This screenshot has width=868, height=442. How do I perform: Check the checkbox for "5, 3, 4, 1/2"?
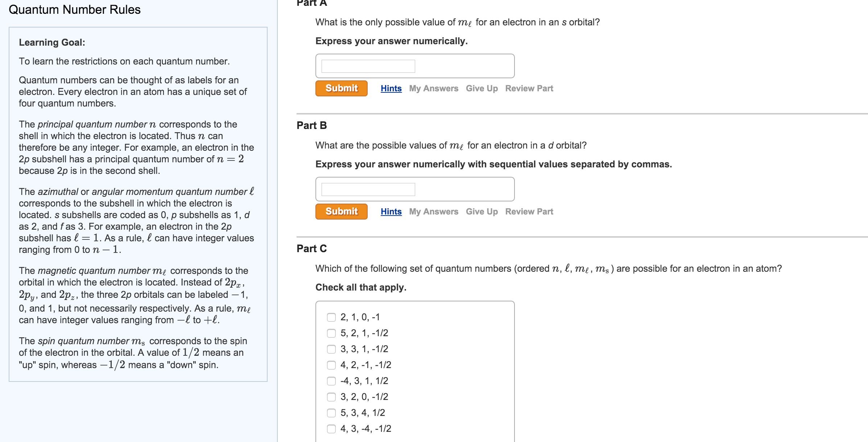pyautogui.click(x=331, y=412)
